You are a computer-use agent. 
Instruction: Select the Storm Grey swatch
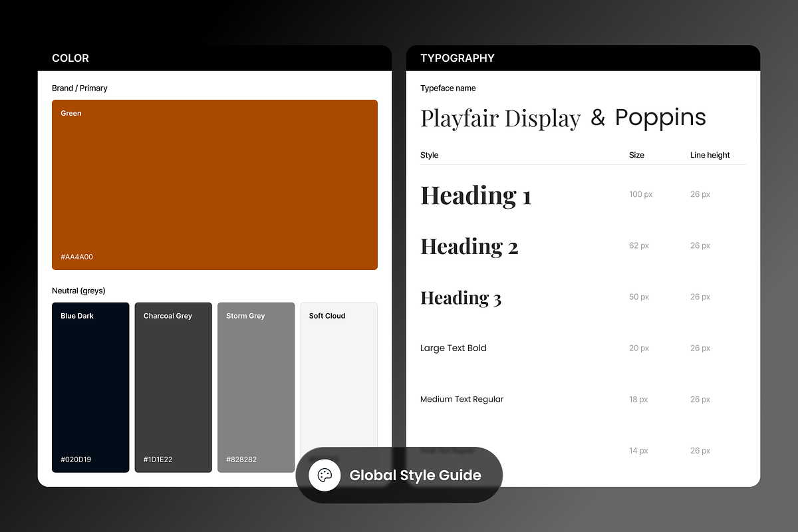pos(256,388)
